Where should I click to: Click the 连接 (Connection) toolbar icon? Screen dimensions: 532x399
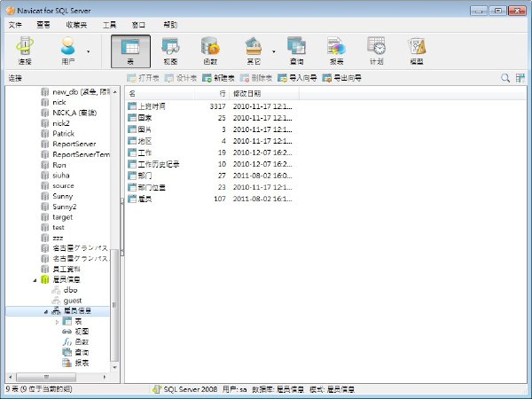[x=25, y=51]
